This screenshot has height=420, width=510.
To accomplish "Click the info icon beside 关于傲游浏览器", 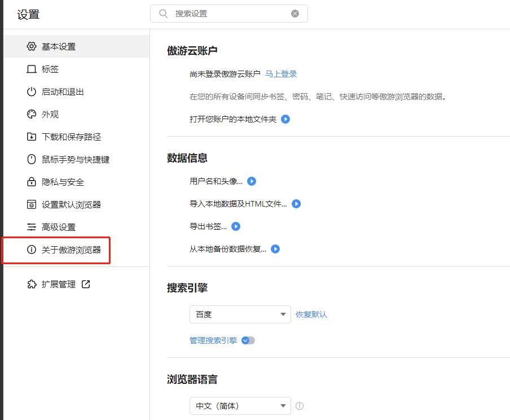I will pyautogui.click(x=31, y=250).
